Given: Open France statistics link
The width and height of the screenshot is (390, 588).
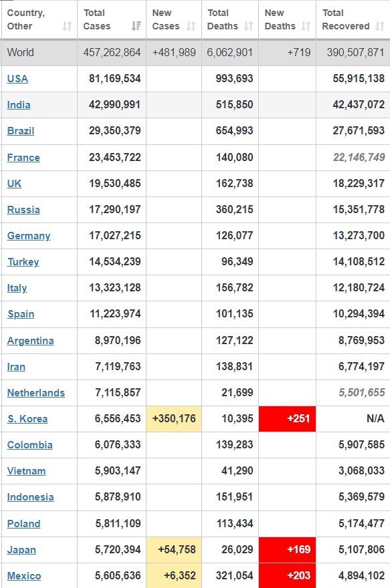Looking at the screenshot, I should pyautogui.click(x=23, y=158).
